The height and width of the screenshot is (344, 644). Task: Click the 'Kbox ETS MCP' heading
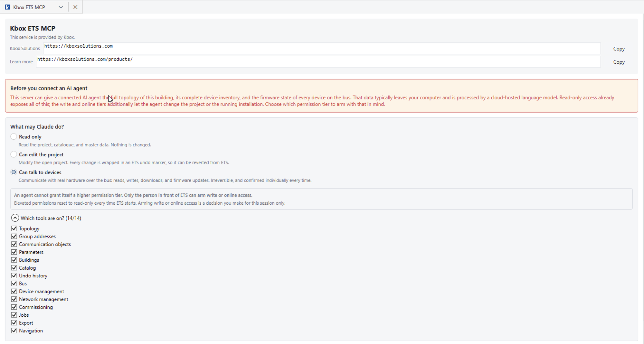(x=33, y=28)
